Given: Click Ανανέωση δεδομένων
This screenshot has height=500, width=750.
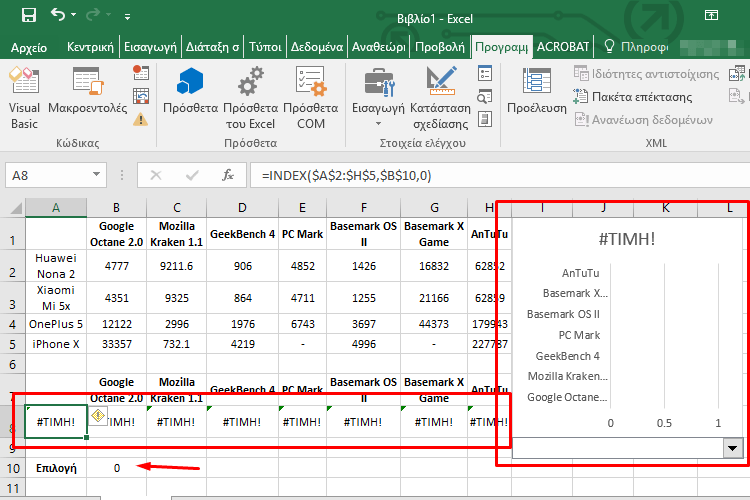Looking at the screenshot, I should [643, 120].
